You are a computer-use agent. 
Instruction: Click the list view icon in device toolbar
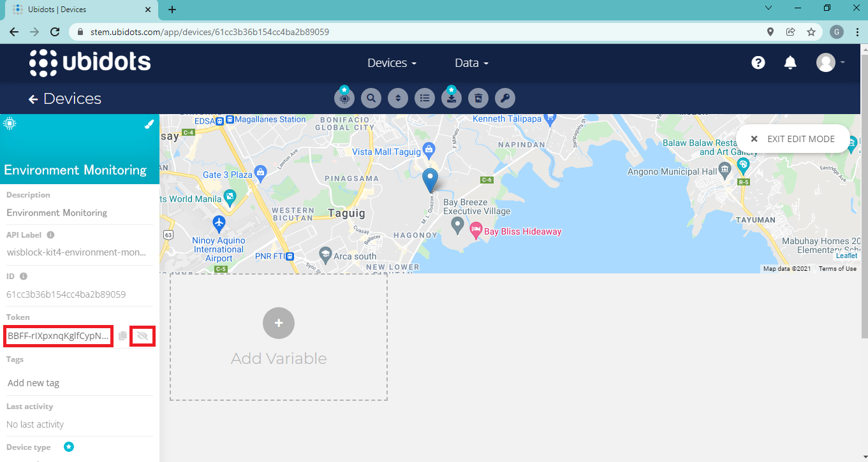[x=425, y=98]
